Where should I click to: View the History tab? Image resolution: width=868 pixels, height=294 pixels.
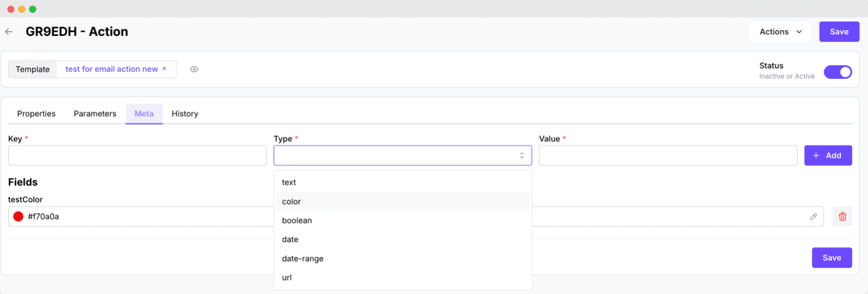coord(185,114)
